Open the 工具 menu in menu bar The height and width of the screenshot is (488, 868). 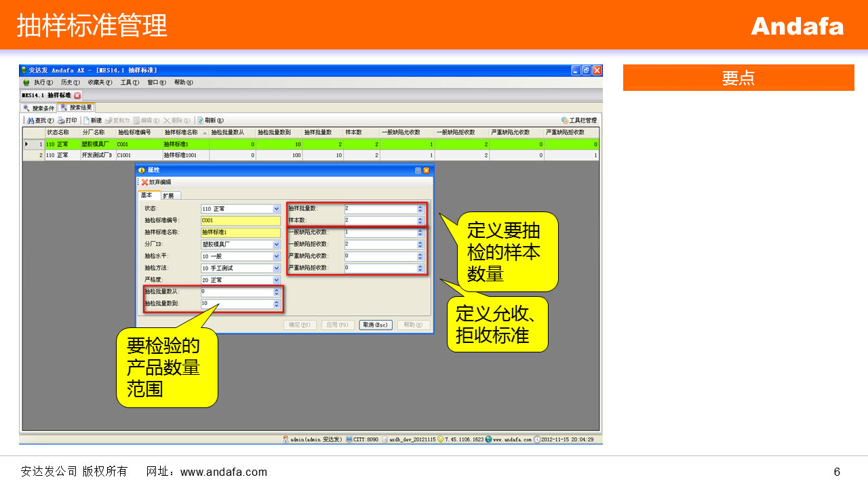pyautogui.click(x=129, y=83)
